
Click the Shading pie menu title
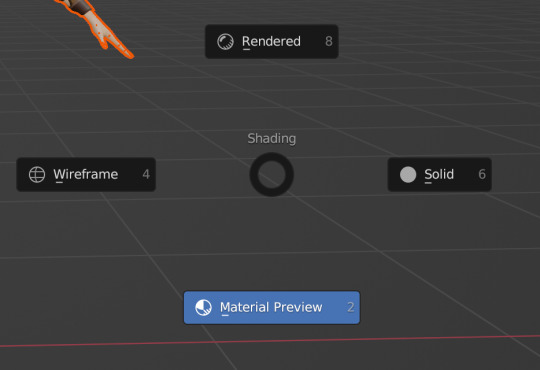pos(272,138)
